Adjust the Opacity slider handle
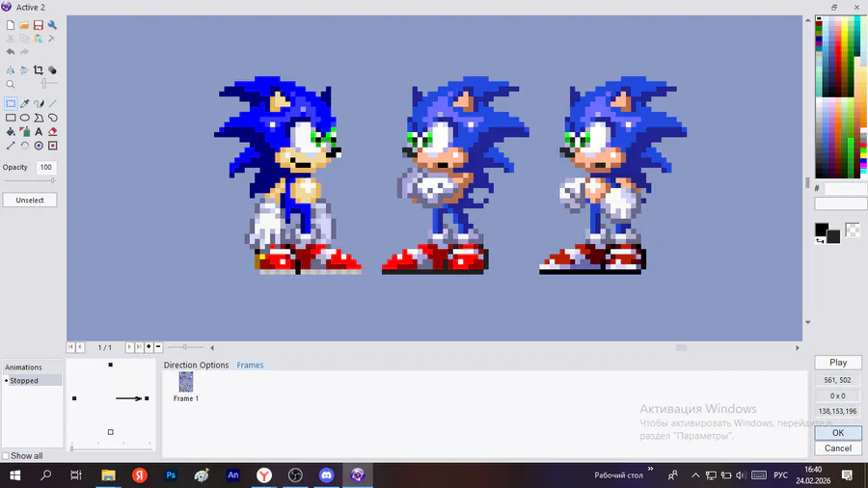 (53, 180)
